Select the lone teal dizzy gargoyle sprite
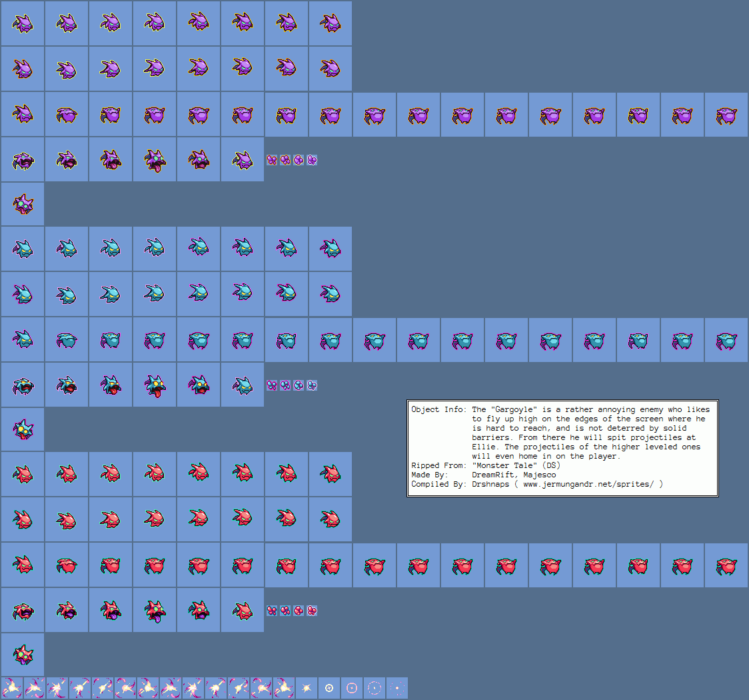The width and height of the screenshot is (749, 700). click(x=23, y=429)
